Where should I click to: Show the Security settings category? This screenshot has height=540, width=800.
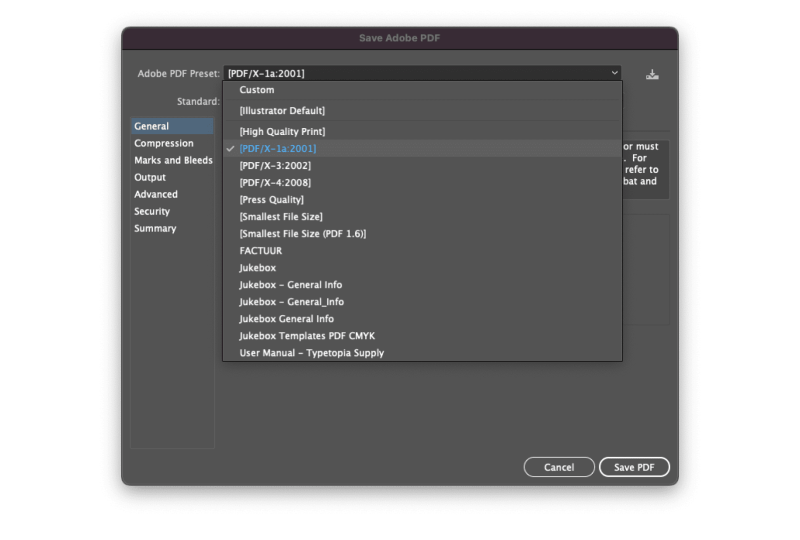point(172,211)
